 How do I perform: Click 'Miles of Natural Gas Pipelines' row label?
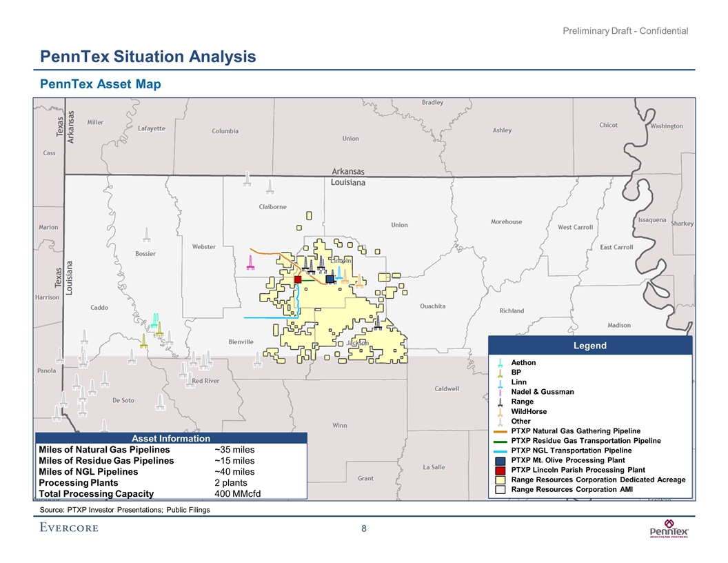[x=104, y=450]
